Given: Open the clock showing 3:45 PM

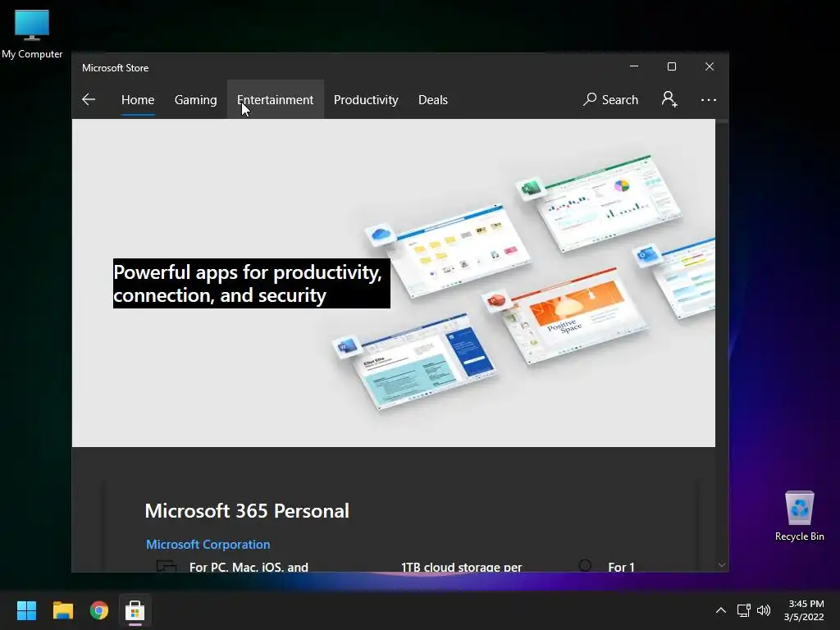Looking at the screenshot, I should coord(804,610).
